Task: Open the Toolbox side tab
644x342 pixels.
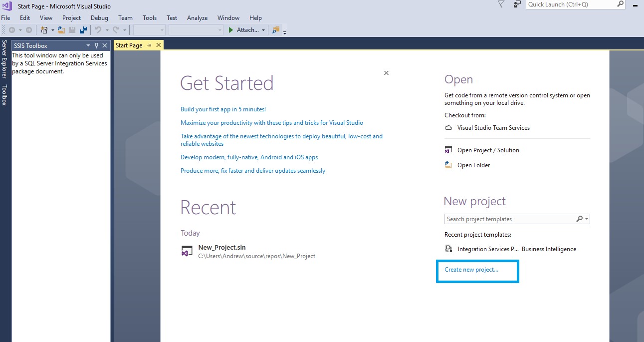Action: tap(4, 95)
